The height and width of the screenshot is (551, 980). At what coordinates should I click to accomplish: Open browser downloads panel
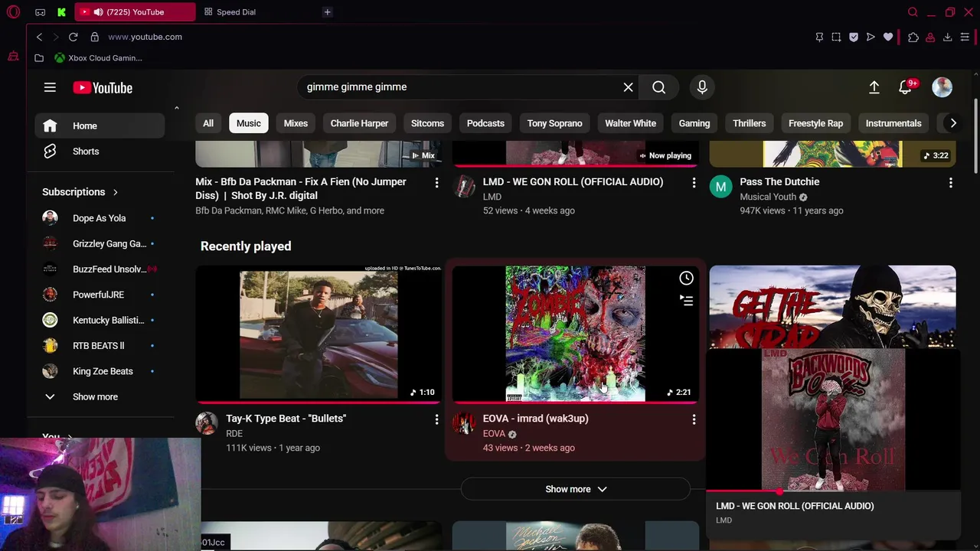point(947,37)
